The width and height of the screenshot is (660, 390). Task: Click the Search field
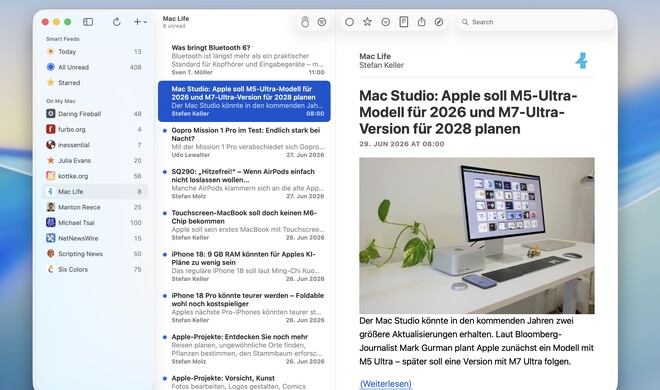pos(535,22)
